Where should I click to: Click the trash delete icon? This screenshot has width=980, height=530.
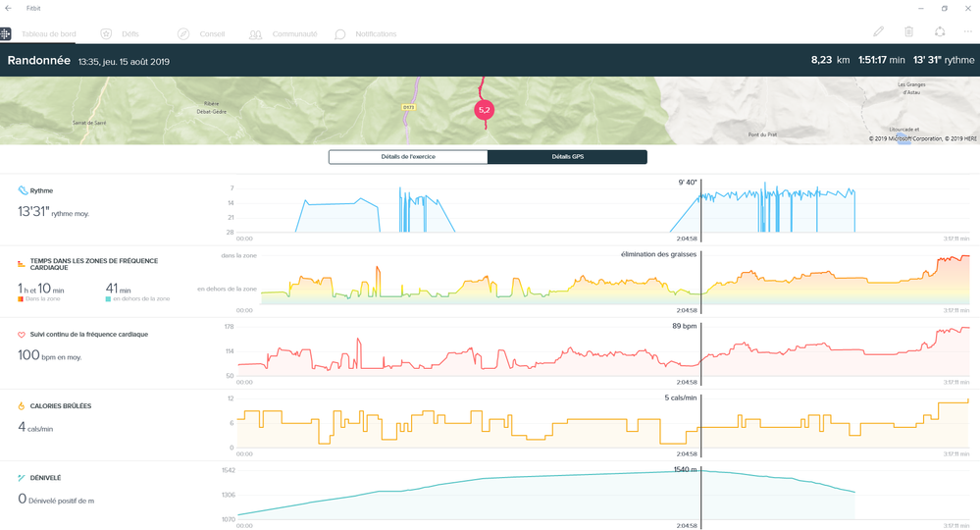pos(909,32)
